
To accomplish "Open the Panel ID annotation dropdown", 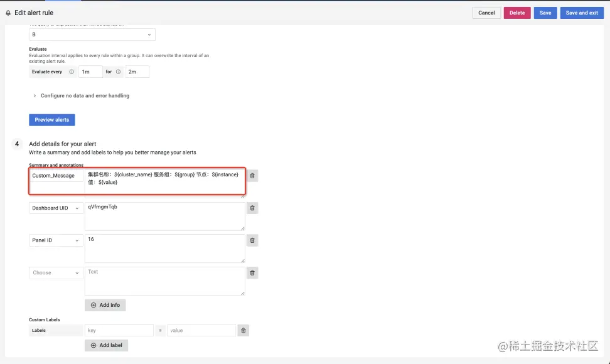I will [x=56, y=240].
